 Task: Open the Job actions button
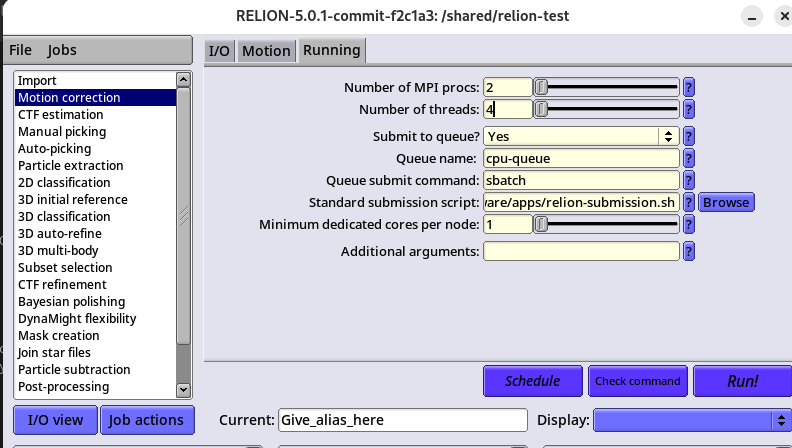(x=146, y=420)
